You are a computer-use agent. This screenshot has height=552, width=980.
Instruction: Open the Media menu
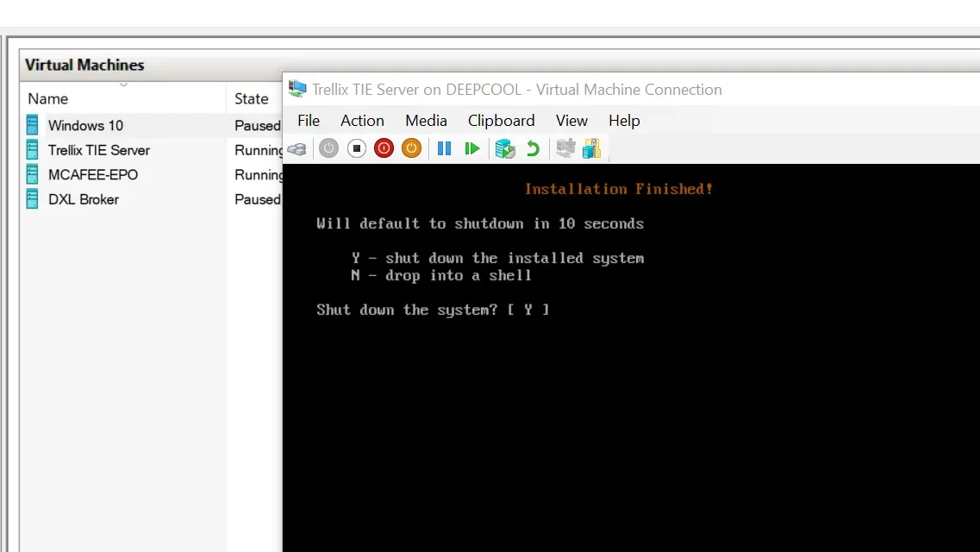coord(427,120)
